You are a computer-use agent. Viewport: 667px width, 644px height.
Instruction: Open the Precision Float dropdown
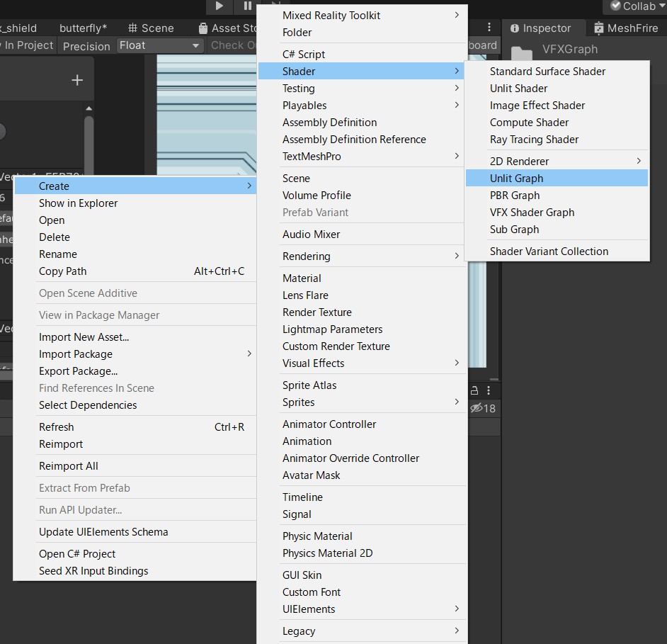(159, 45)
